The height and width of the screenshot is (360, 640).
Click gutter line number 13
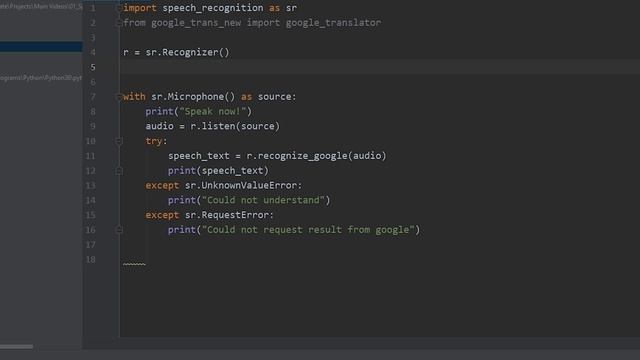click(91, 185)
